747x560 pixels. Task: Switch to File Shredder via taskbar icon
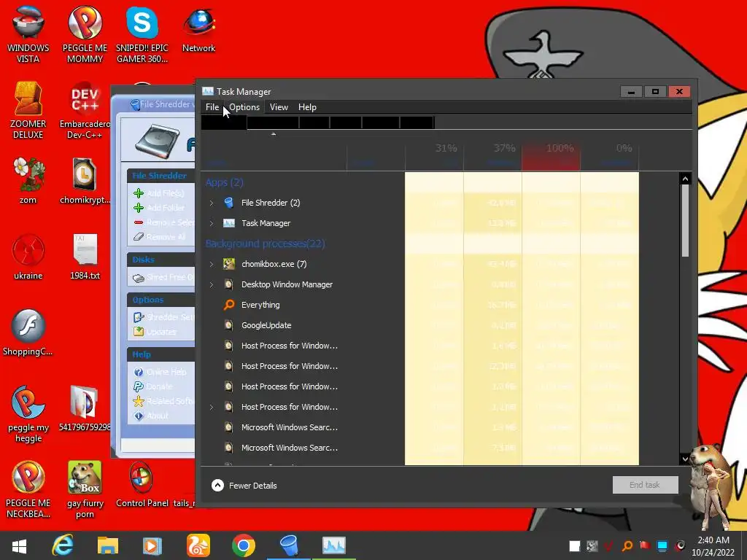click(x=289, y=545)
